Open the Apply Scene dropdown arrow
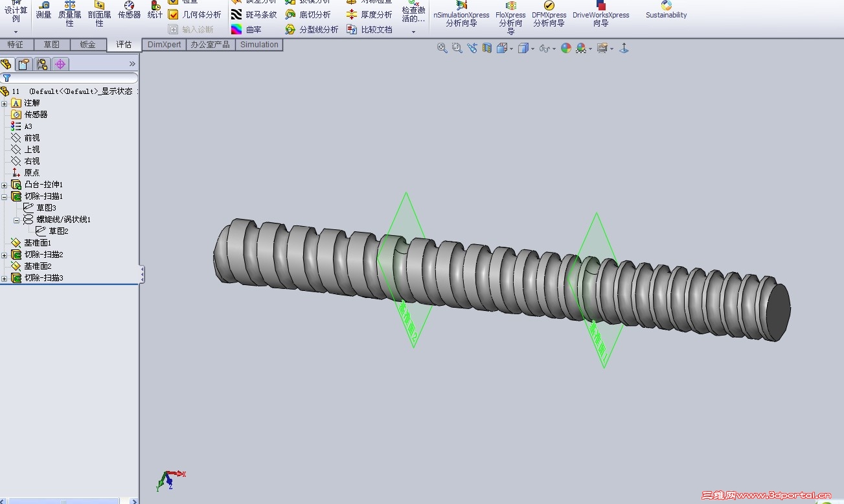The height and width of the screenshot is (504, 844). coord(591,49)
